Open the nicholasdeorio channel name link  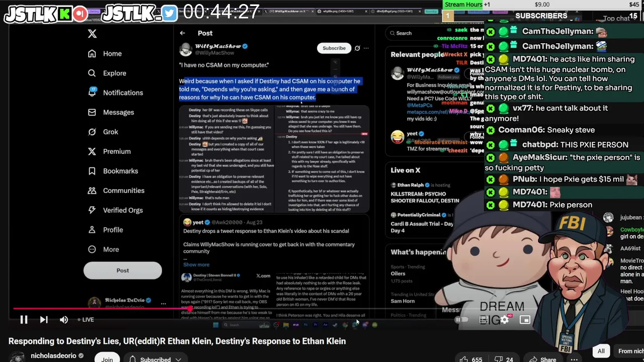(53, 356)
